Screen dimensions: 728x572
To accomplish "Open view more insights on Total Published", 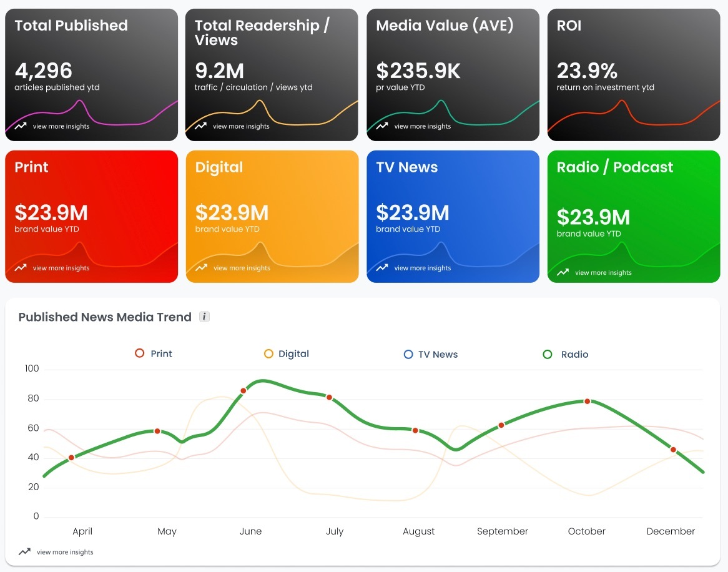I will point(61,126).
